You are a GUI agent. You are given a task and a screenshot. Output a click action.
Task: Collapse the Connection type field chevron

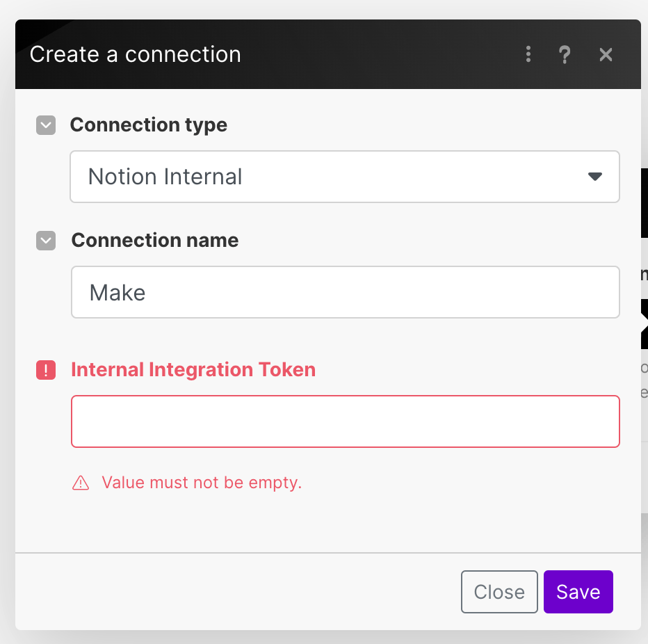[46, 125]
